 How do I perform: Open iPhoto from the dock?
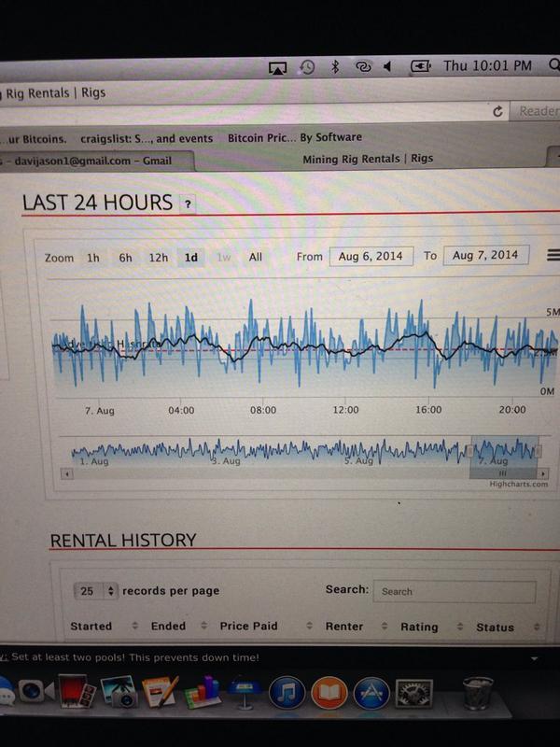tap(119, 692)
